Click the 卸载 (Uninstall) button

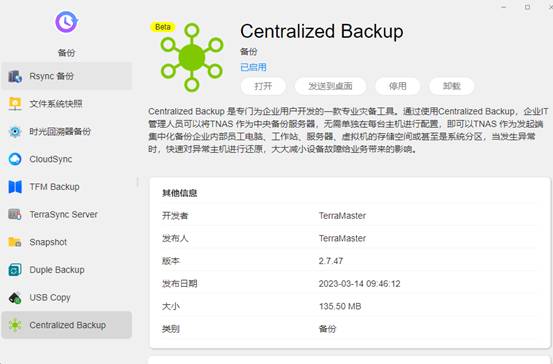tap(451, 86)
